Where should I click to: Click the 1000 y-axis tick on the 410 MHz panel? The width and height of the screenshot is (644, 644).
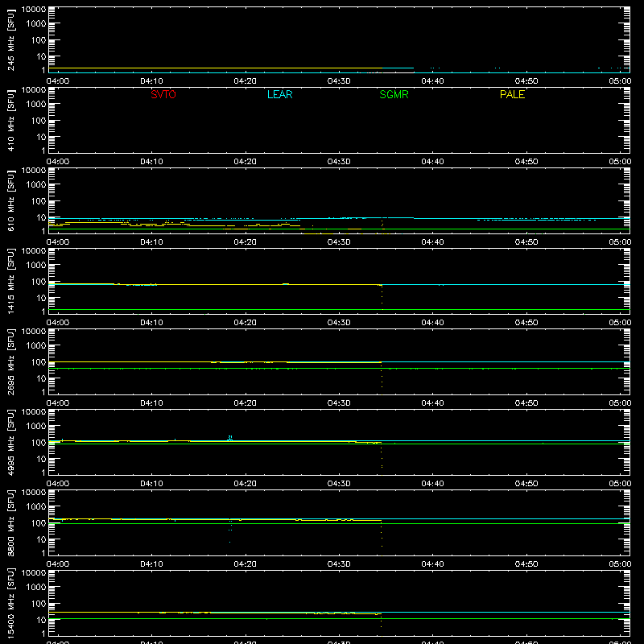click(x=35, y=105)
